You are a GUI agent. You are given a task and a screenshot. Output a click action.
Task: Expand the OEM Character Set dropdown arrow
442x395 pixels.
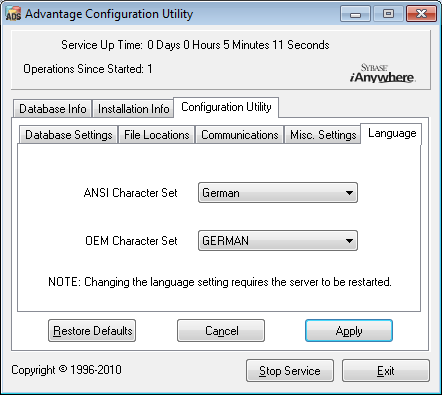click(x=349, y=241)
